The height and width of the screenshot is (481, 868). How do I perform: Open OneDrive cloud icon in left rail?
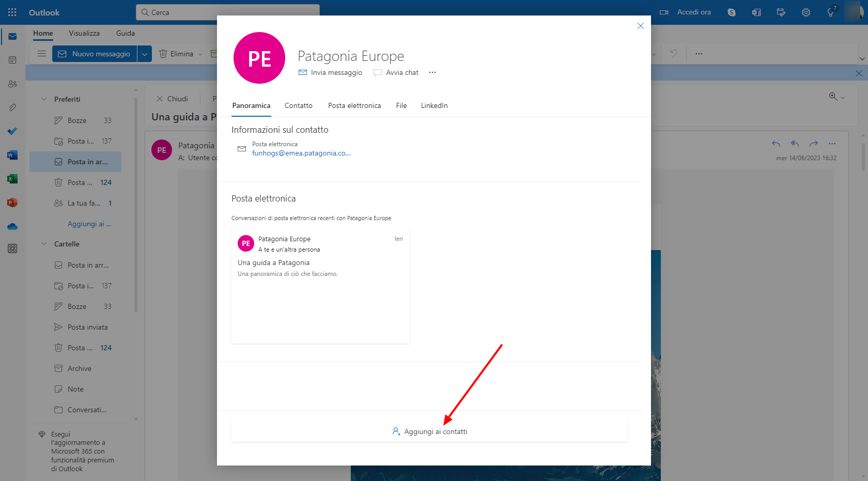point(12,226)
